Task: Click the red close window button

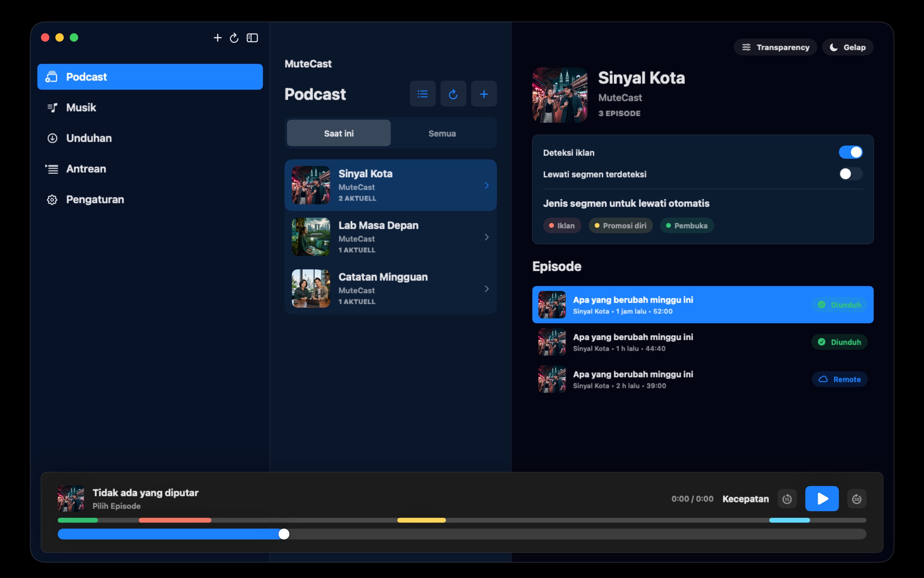Action: pos(45,38)
